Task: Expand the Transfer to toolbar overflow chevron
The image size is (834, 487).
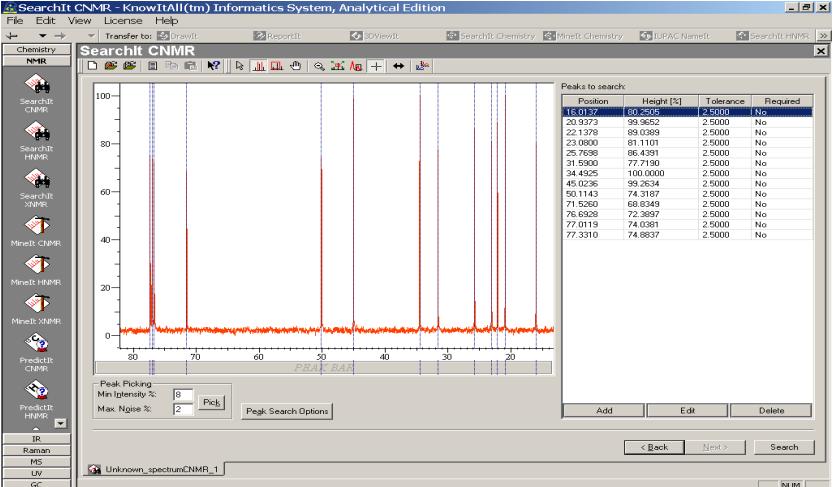Action: (x=823, y=36)
